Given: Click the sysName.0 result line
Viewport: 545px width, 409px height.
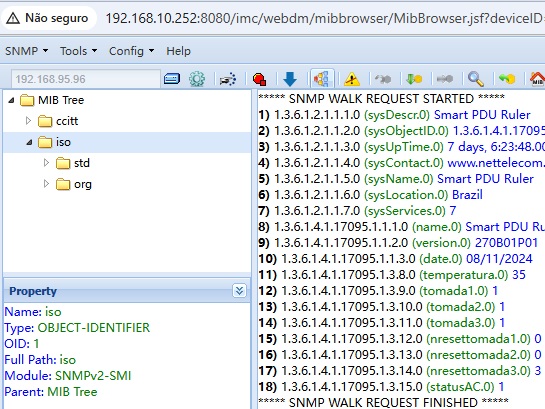Looking at the screenshot, I should coord(396,179).
